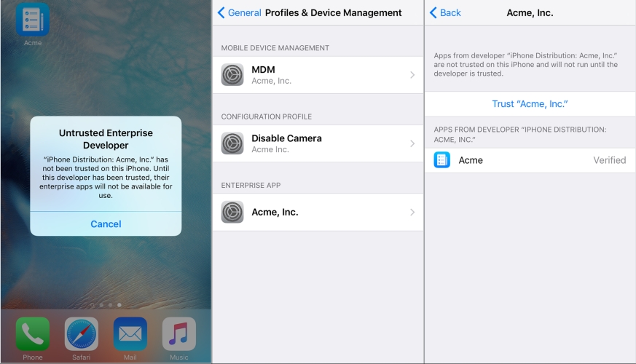
Task: Expand the Disable Camera row chevron
Action: [x=412, y=143]
